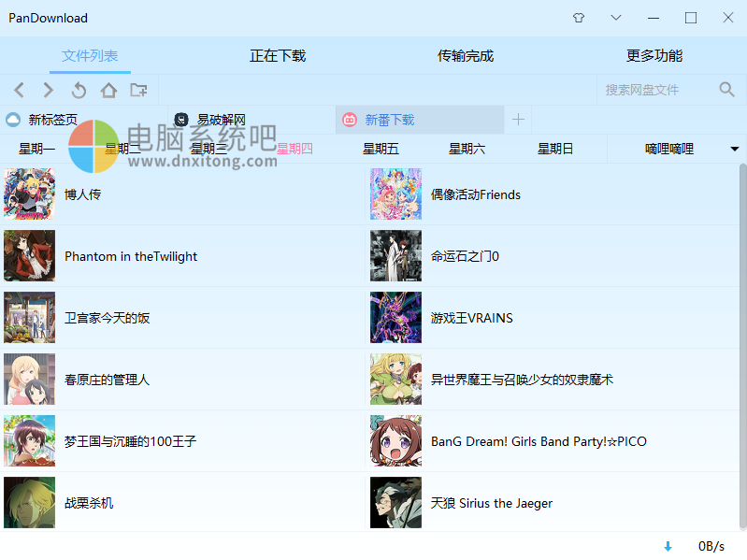The height and width of the screenshot is (560, 747).
Task: Select 星期四 weekday filter
Action: [x=294, y=149]
